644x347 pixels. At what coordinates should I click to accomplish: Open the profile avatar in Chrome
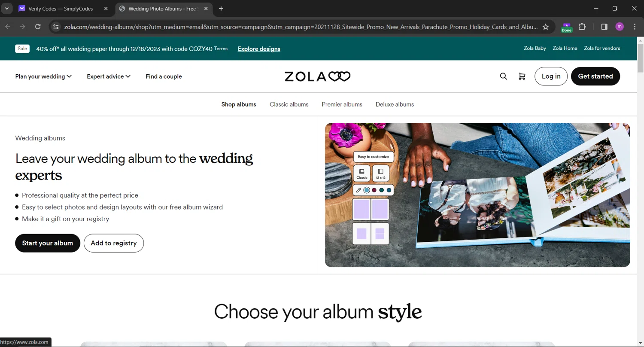coord(620,27)
